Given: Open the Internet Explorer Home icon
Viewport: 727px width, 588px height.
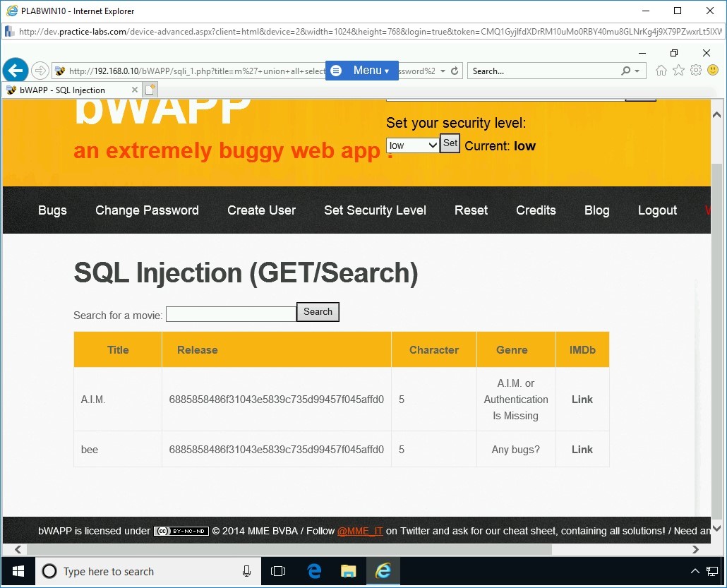Looking at the screenshot, I should (x=661, y=71).
